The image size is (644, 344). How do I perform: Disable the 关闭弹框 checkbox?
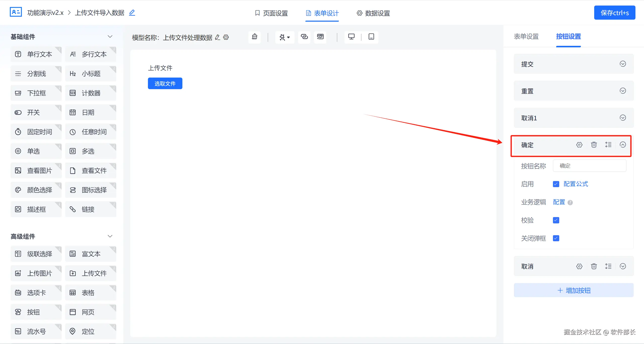(556, 238)
